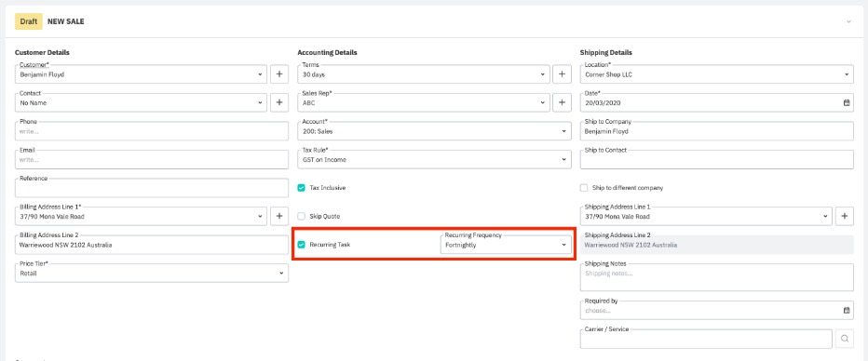Image resolution: width=868 pixels, height=361 pixels.
Task: Add a new contact using plus icon
Action: coord(279,102)
